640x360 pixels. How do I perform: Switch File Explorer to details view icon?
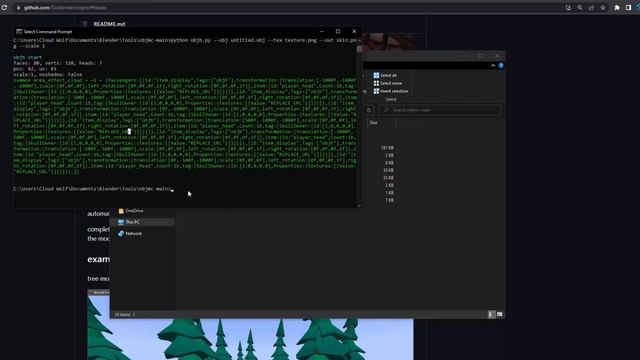click(491, 314)
